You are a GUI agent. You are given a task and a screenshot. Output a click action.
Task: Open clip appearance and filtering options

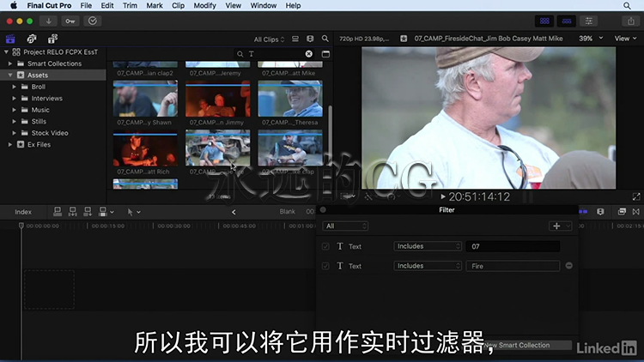point(310,39)
